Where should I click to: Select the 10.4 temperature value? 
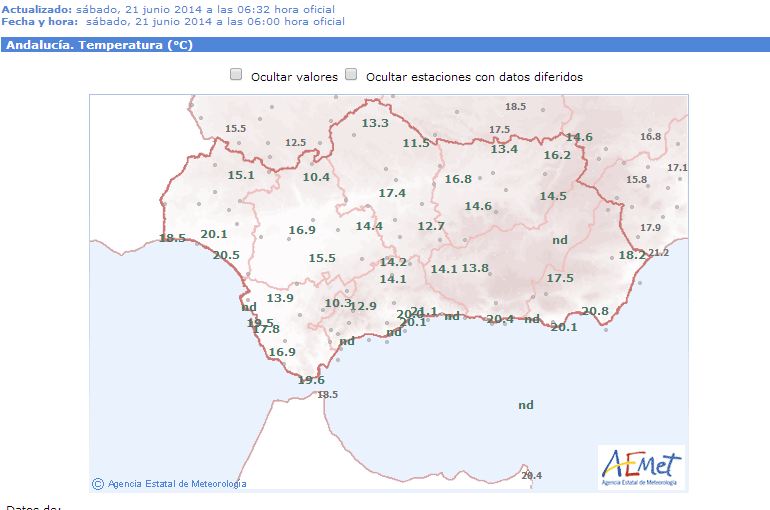coord(316,177)
